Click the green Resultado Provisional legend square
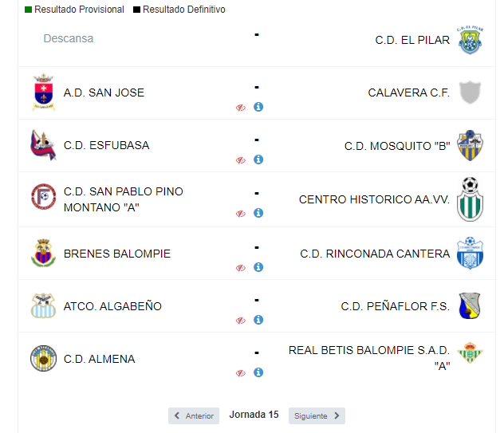 (x=28, y=10)
